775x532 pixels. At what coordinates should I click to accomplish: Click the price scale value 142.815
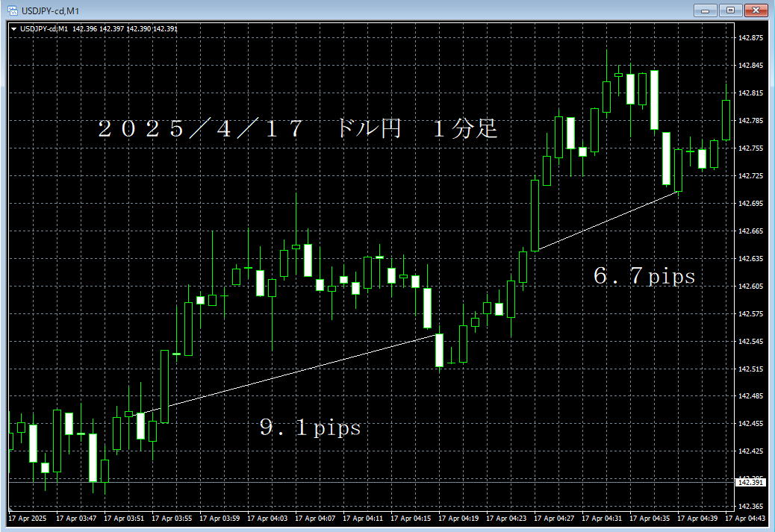pyautogui.click(x=750, y=93)
